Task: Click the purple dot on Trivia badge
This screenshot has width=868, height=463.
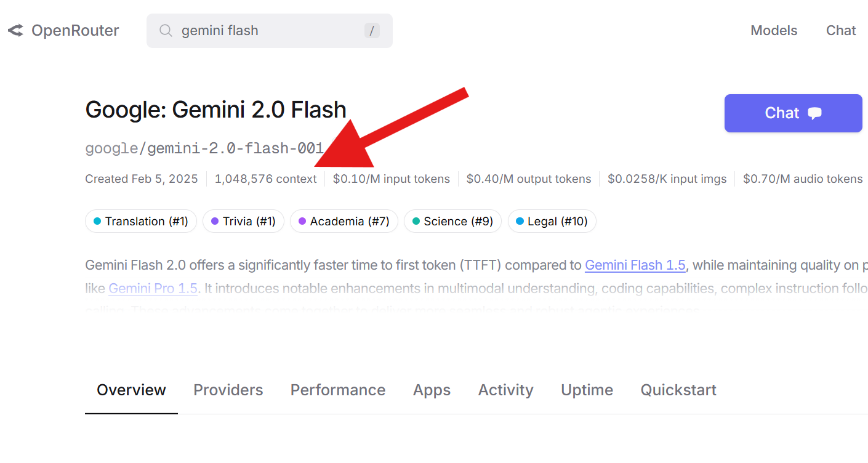Action: (214, 221)
